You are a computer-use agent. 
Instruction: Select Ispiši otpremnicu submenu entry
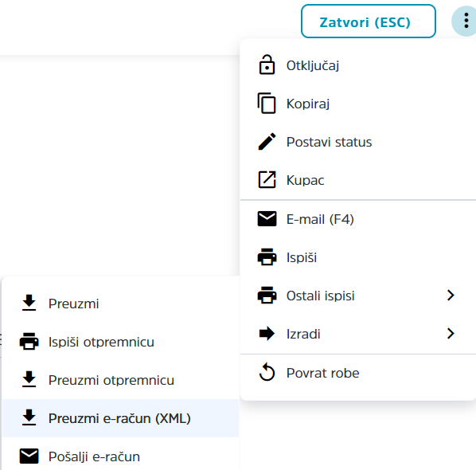pyautogui.click(x=120, y=342)
